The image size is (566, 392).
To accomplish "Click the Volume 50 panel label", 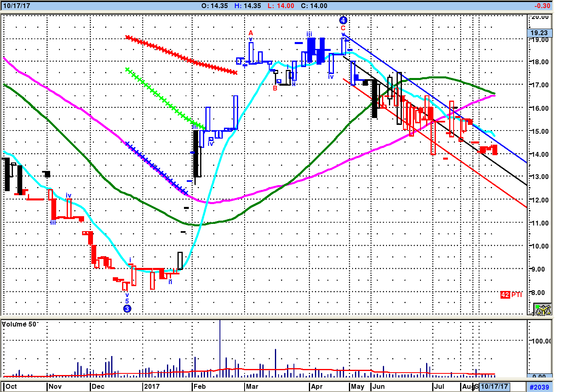I will [19, 324].
